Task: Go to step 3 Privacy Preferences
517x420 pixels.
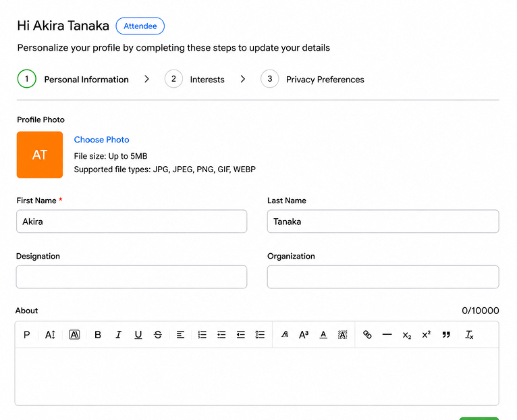Action: point(312,79)
